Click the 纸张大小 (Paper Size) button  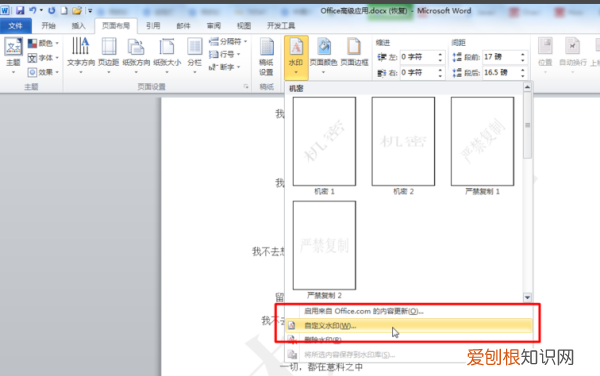(167, 55)
